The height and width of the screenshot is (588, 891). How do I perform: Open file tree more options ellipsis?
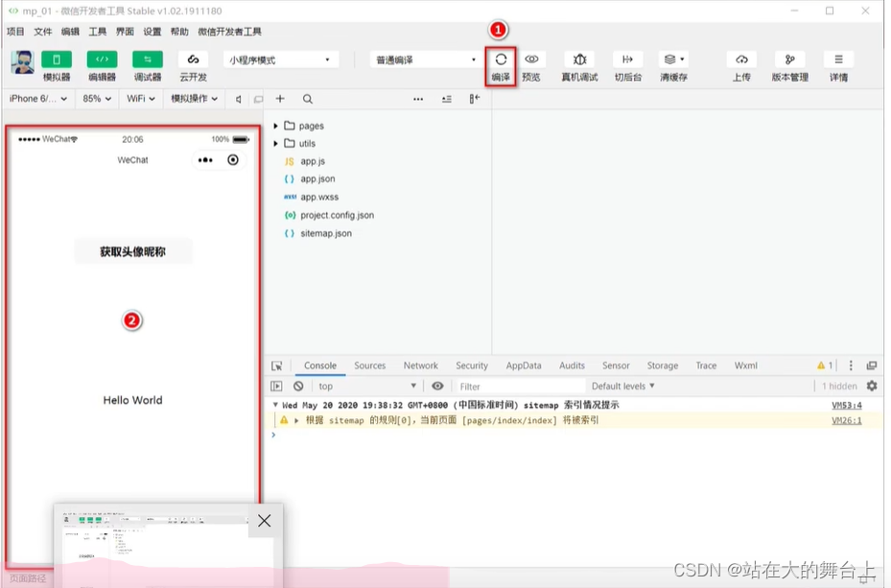pos(418,99)
